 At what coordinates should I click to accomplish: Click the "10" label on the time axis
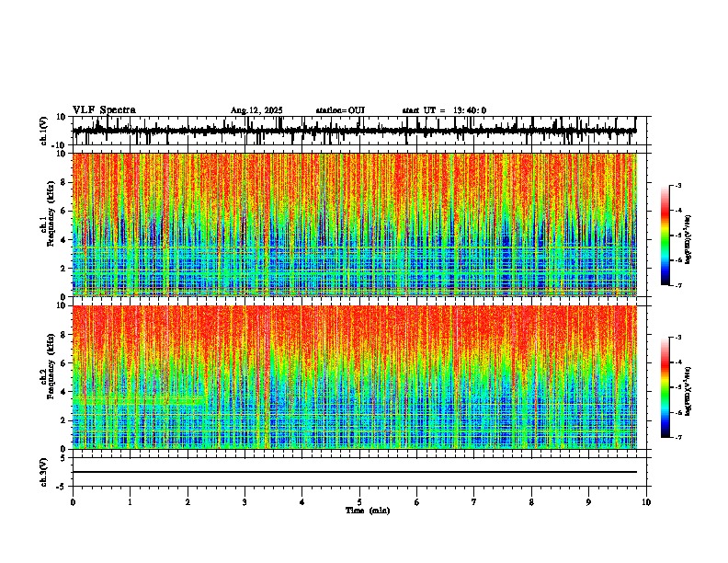(x=646, y=502)
